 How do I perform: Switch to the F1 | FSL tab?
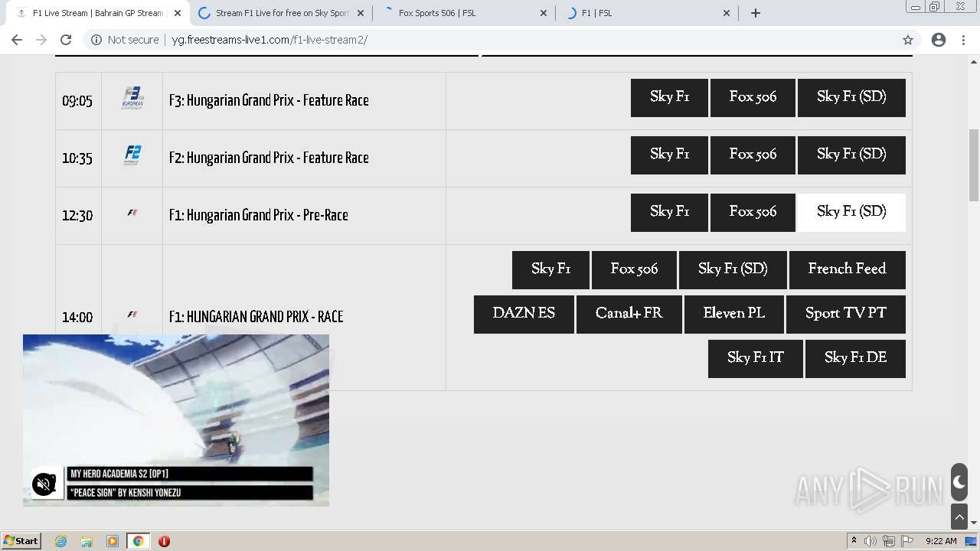click(x=647, y=13)
